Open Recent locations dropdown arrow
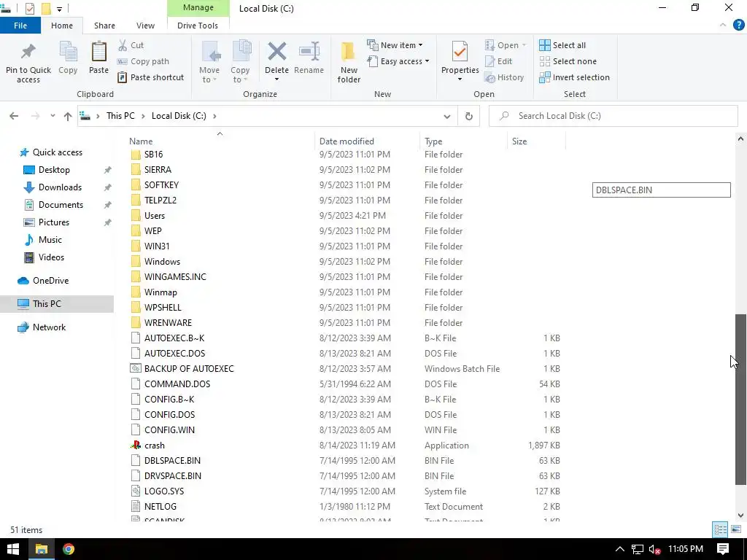747x560 pixels. pos(53,116)
